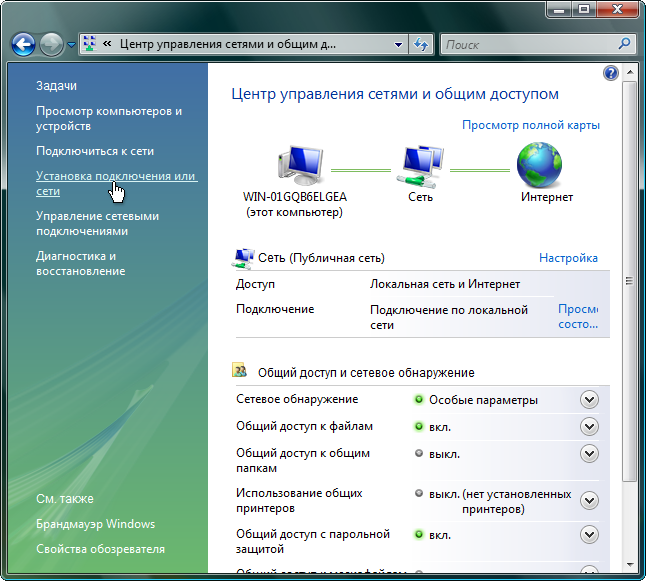Minimize the window
The image size is (646, 581).
click(x=559, y=9)
